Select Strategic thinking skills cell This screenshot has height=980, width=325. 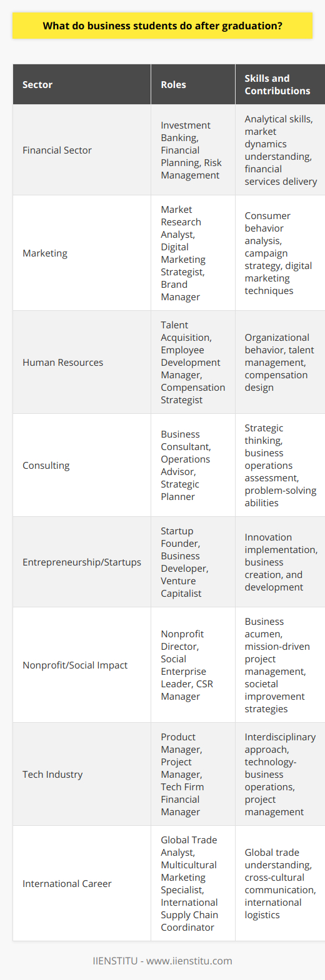(279, 465)
